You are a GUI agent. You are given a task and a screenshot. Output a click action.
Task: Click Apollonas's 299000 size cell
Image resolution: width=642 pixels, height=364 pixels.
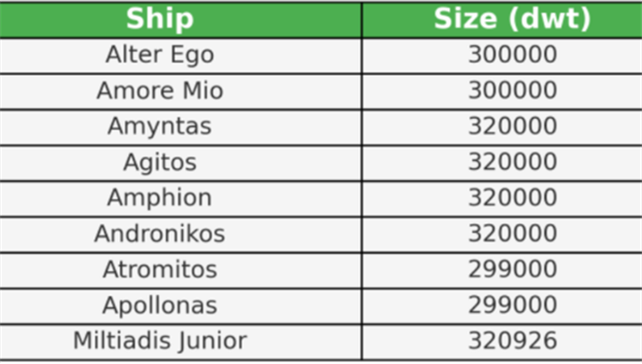click(x=502, y=307)
